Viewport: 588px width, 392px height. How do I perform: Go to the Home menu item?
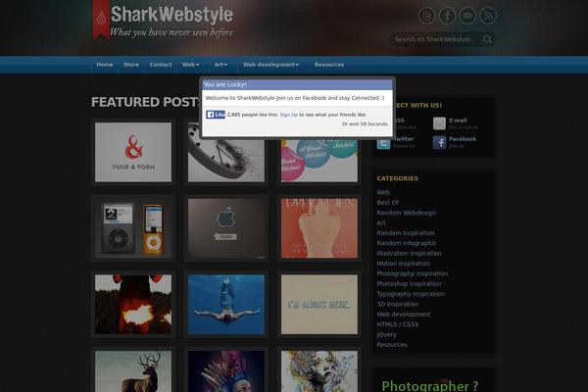[104, 65]
